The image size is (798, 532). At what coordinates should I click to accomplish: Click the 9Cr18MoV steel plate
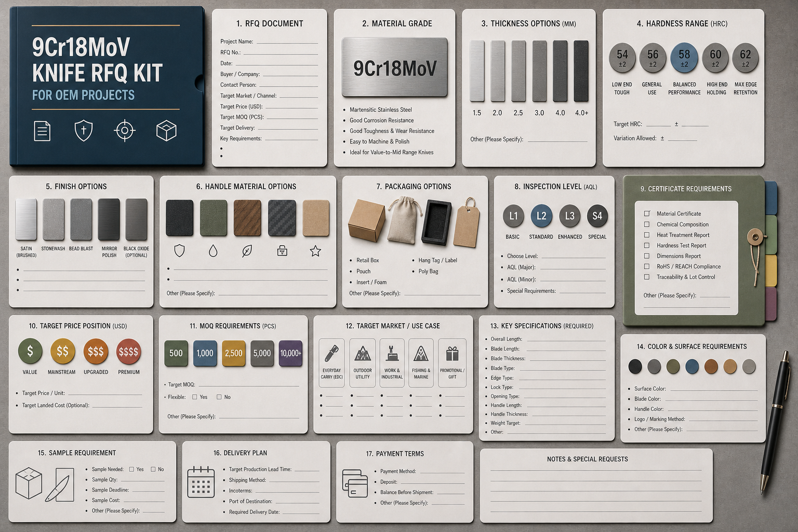394,68
